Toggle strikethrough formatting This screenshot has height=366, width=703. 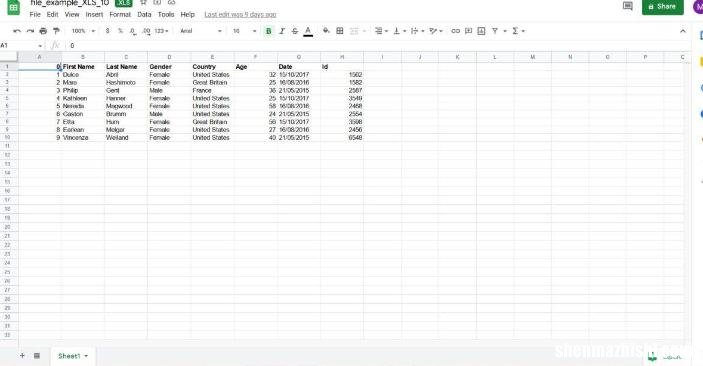pos(295,31)
